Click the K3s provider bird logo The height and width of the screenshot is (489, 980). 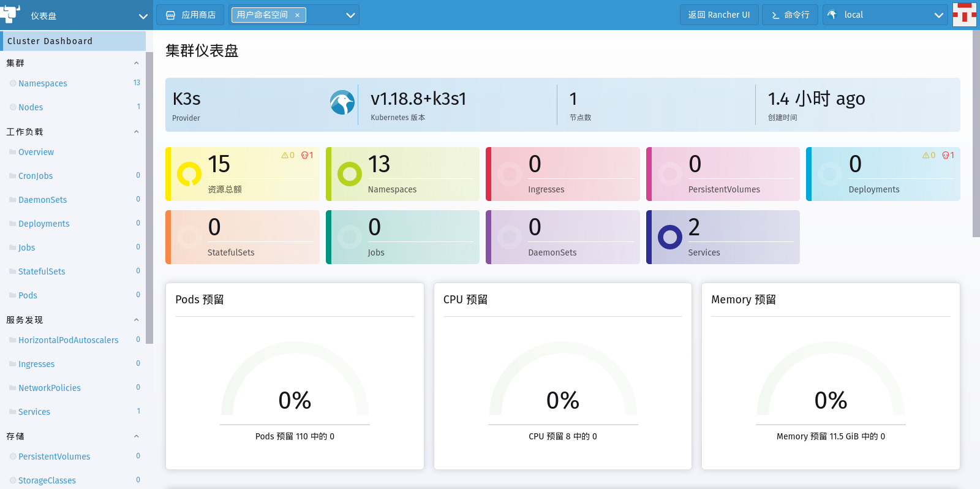(342, 102)
